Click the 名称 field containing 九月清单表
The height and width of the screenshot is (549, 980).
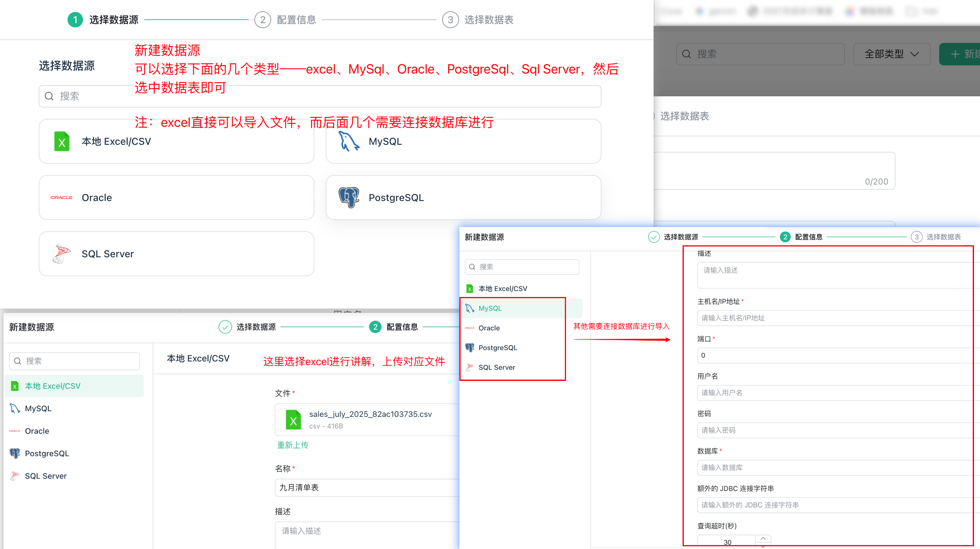coord(367,488)
